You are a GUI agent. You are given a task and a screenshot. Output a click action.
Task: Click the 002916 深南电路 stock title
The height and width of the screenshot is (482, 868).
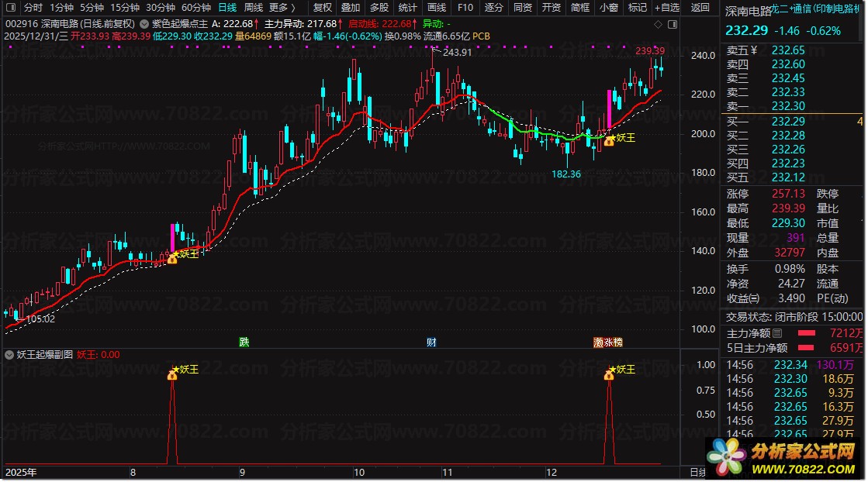(x=70, y=24)
